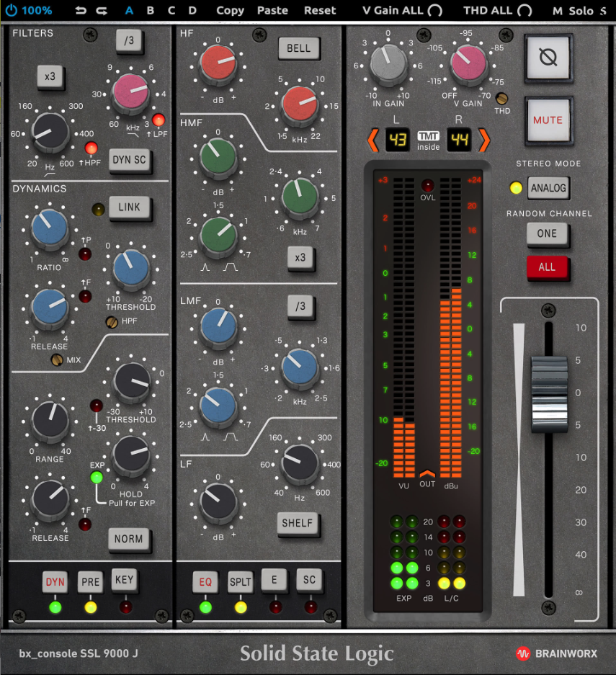Toggle the sidechain SC button
Viewport: 616px width, 675px height.
309,580
